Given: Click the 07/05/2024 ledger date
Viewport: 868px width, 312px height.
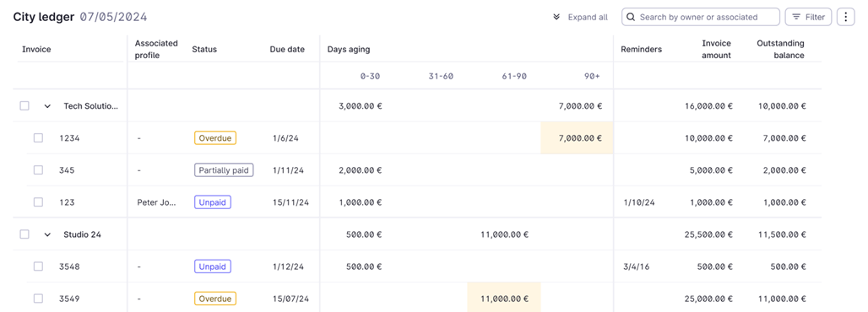Looking at the screenshot, I should tap(113, 17).
